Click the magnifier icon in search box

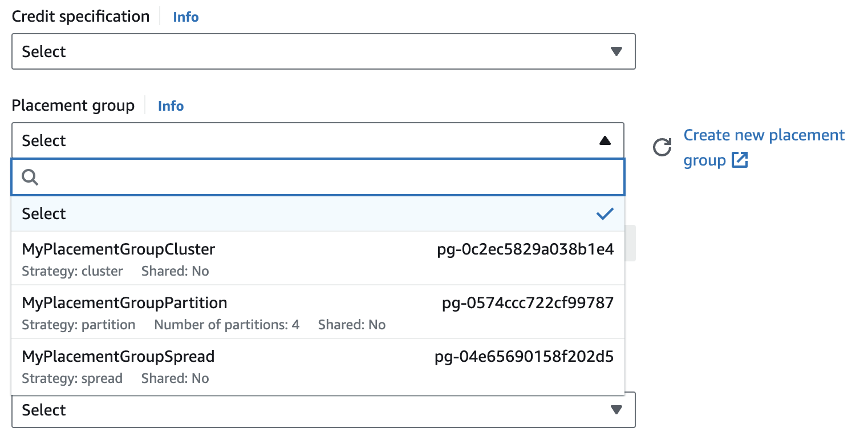pos(30,177)
